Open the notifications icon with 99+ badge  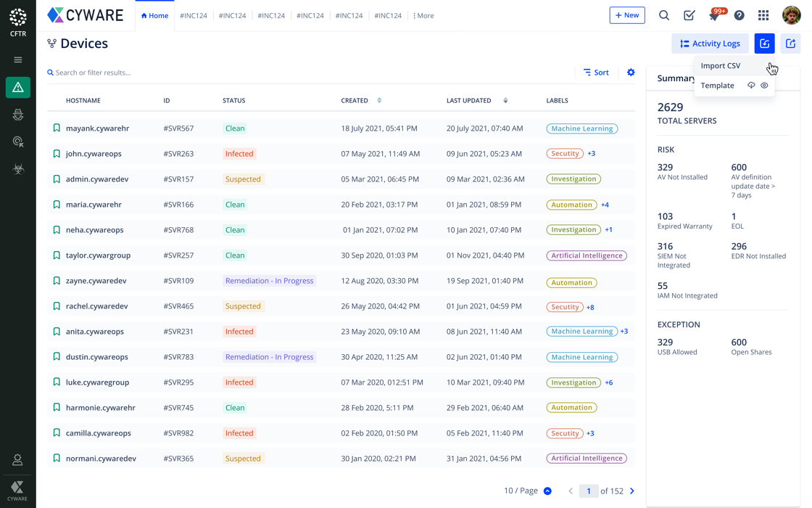714,15
